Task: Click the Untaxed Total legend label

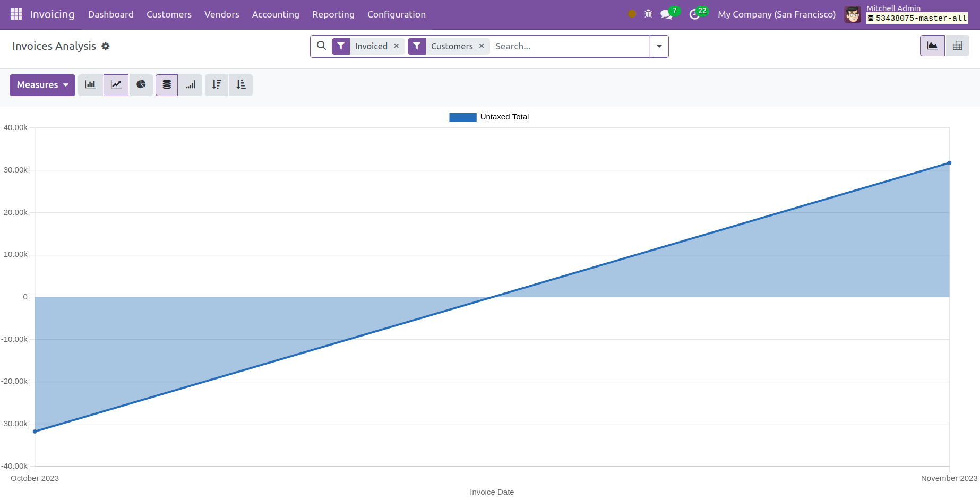Action: tap(504, 117)
